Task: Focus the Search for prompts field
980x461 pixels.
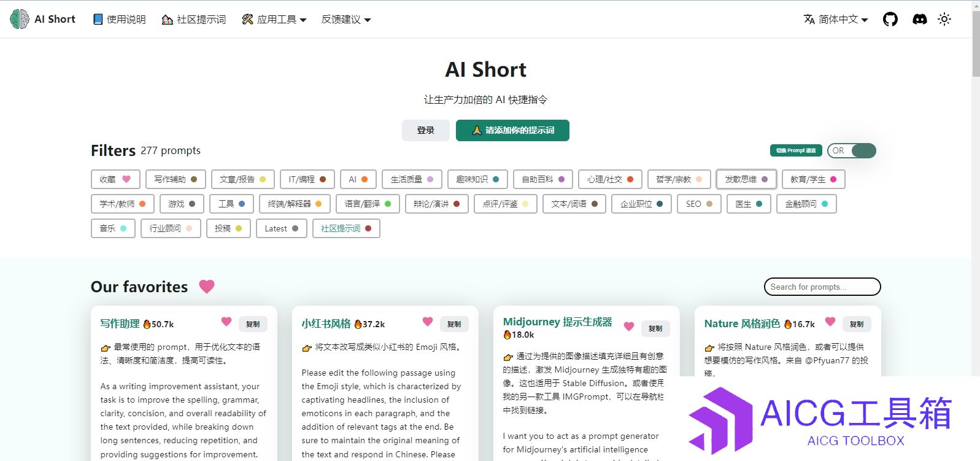Action: point(822,287)
